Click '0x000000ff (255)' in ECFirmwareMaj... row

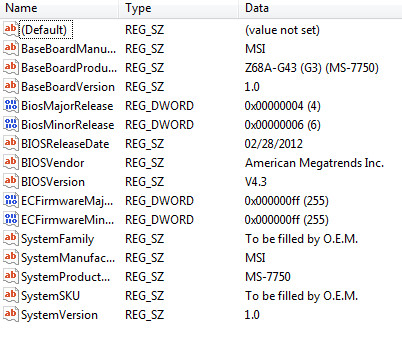pos(287,201)
